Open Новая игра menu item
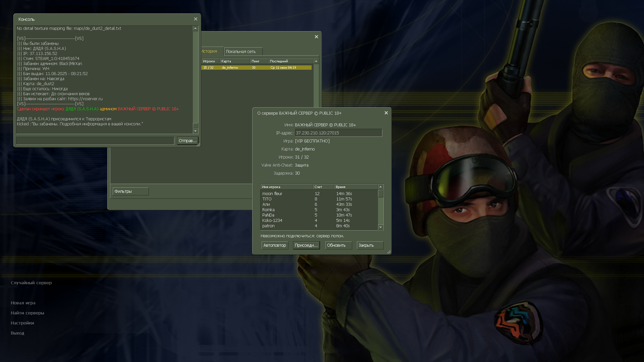 click(x=23, y=303)
